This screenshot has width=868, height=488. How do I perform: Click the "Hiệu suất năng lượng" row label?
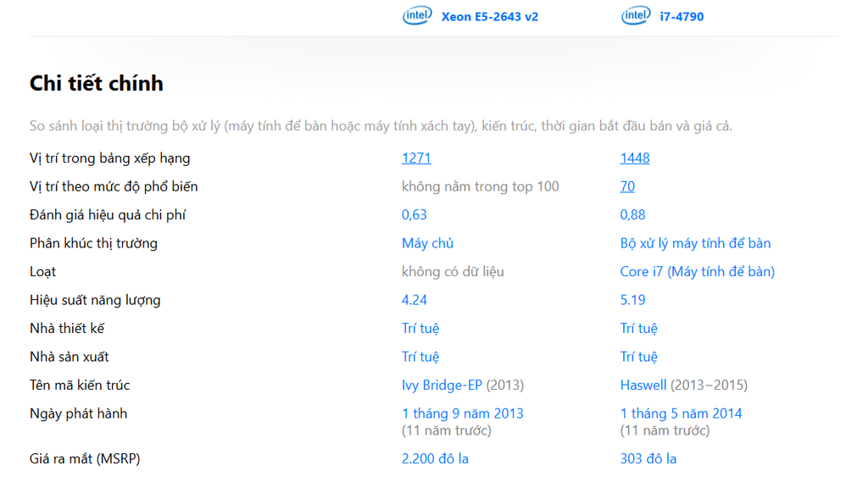coord(95,300)
